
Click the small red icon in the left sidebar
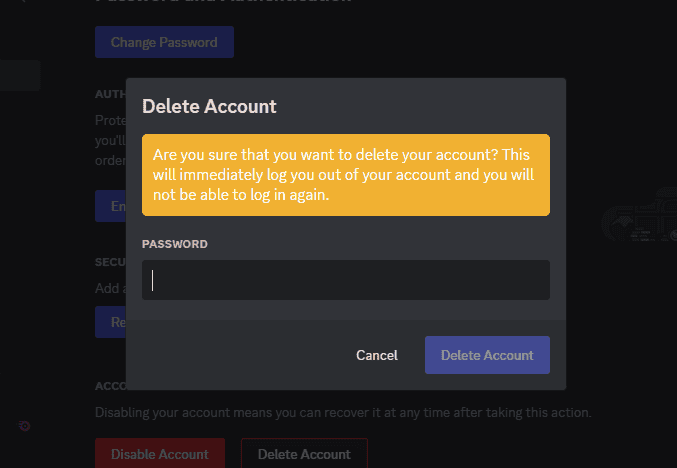coord(24,426)
